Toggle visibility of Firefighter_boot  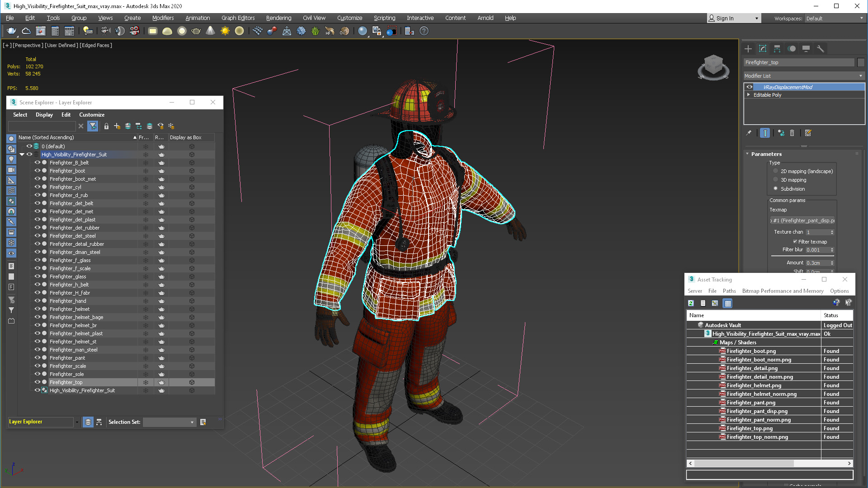[38, 171]
